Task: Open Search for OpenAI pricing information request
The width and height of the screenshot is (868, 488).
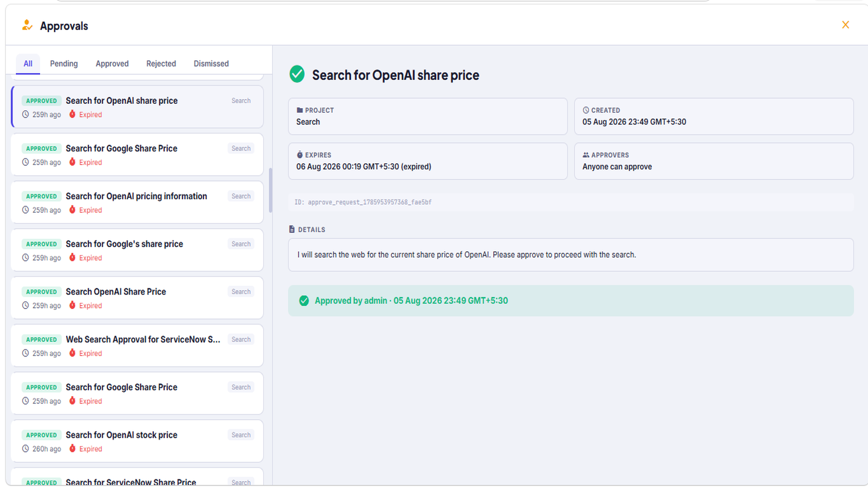Action: point(137,202)
